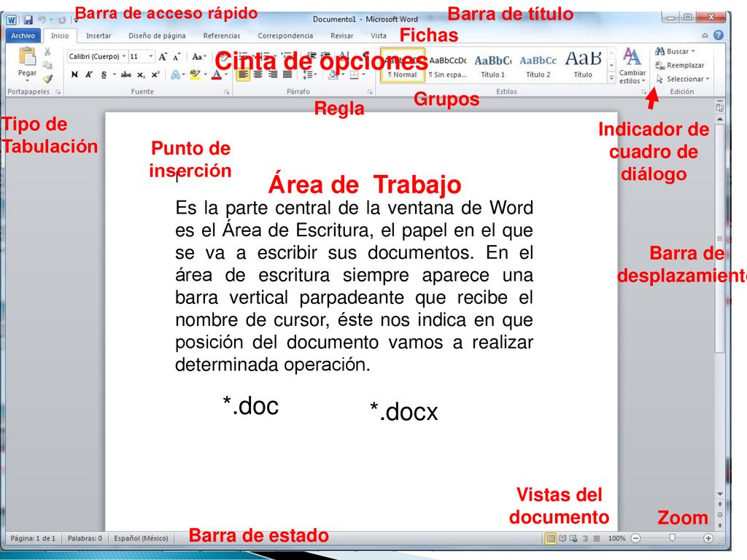Open the Calibri (Cuerpo) font name dropdown
Screen dimensions: 747x560
124,56
